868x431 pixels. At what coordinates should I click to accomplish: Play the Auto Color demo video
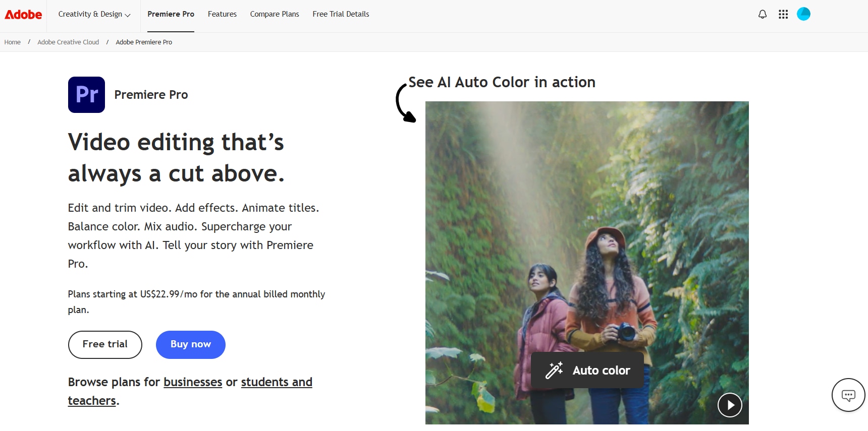[730, 405]
